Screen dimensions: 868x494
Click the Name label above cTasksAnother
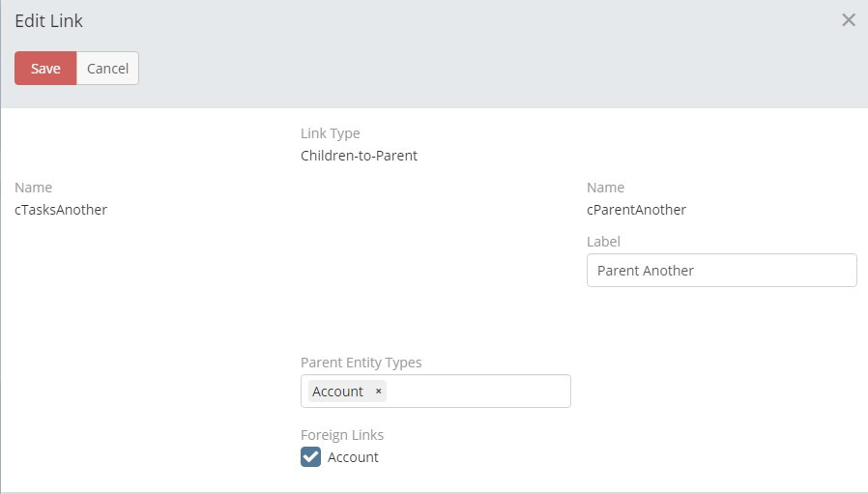[x=33, y=188]
